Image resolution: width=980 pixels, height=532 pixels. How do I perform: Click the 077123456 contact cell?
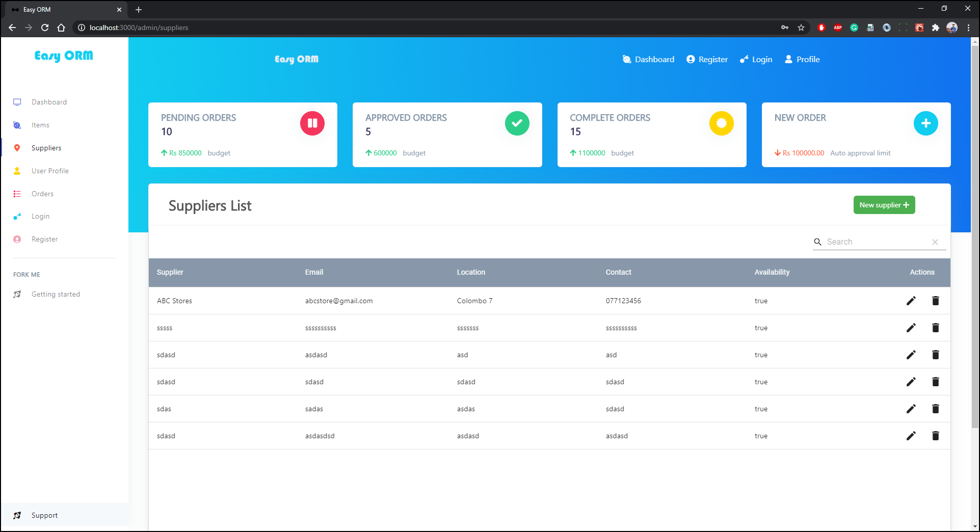[623, 301]
